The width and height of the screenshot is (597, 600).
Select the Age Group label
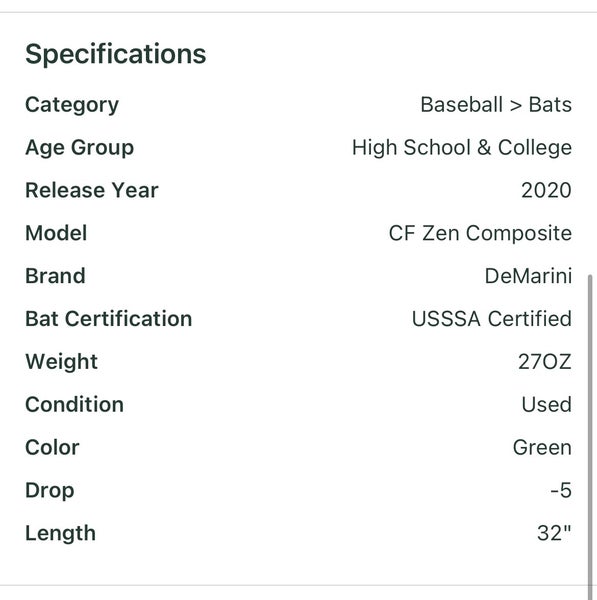click(80, 148)
